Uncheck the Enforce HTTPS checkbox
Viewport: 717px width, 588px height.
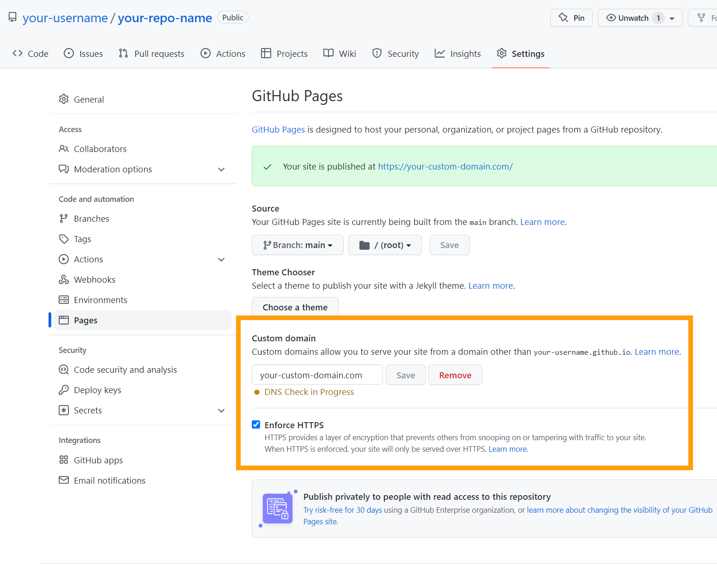256,424
